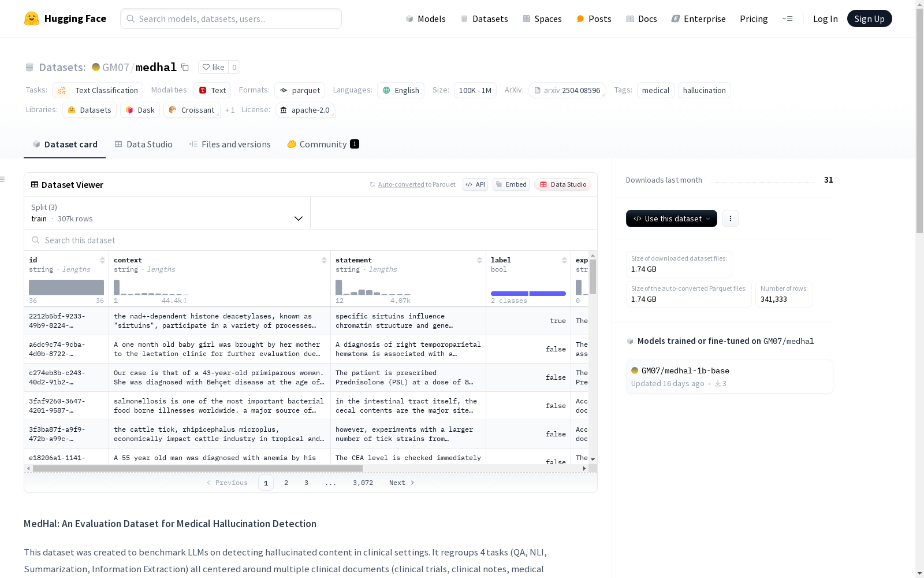Click the Log In link
Viewport: 924px width, 578px height.
(825, 18)
